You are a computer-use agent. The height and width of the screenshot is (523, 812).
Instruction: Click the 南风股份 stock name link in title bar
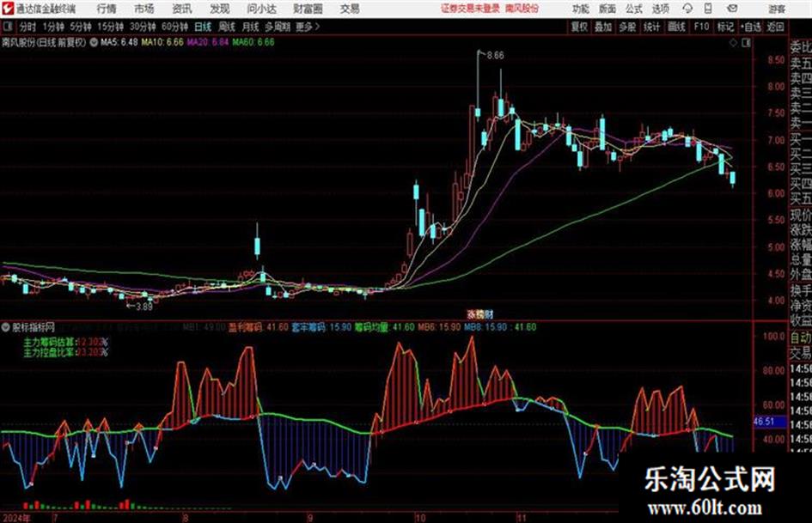click(522, 9)
